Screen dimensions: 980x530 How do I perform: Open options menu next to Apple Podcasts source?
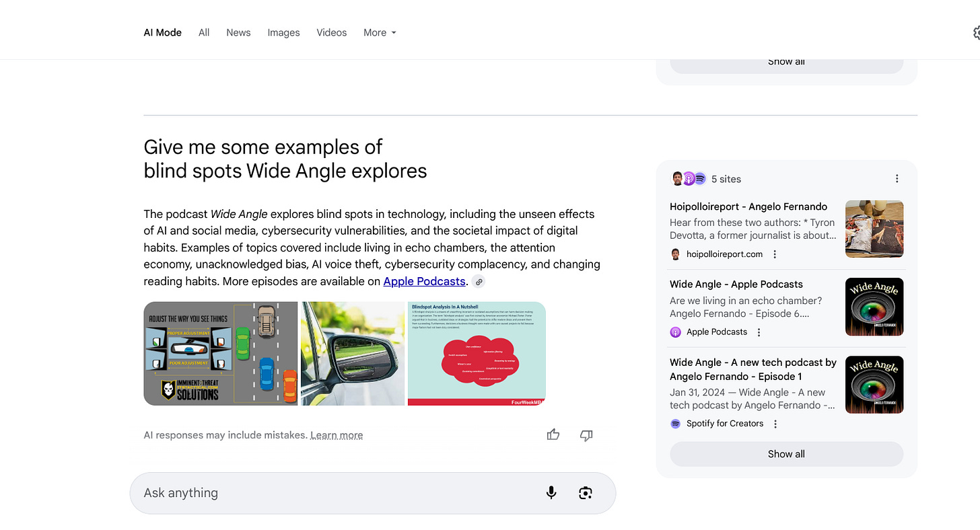tap(759, 332)
